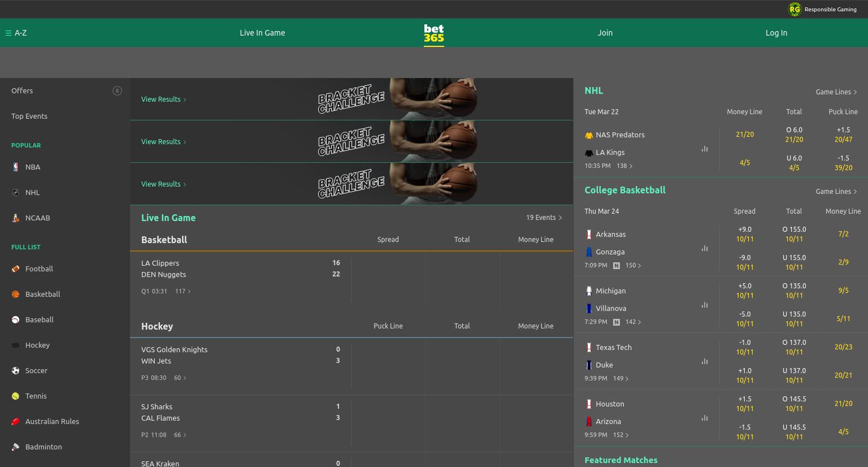This screenshot has width=868, height=467.
Task: Bet LA Kings puck line -1.5 39/20
Action: coord(843,163)
